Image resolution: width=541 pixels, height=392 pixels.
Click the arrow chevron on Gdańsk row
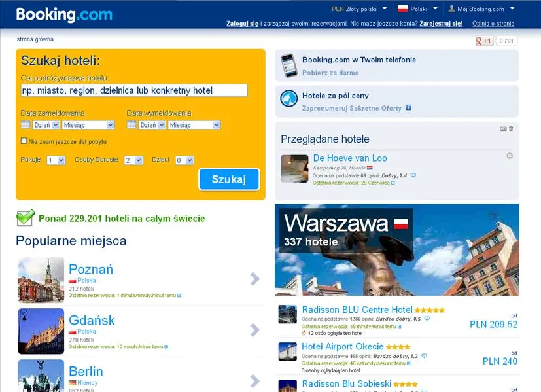[255, 330]
